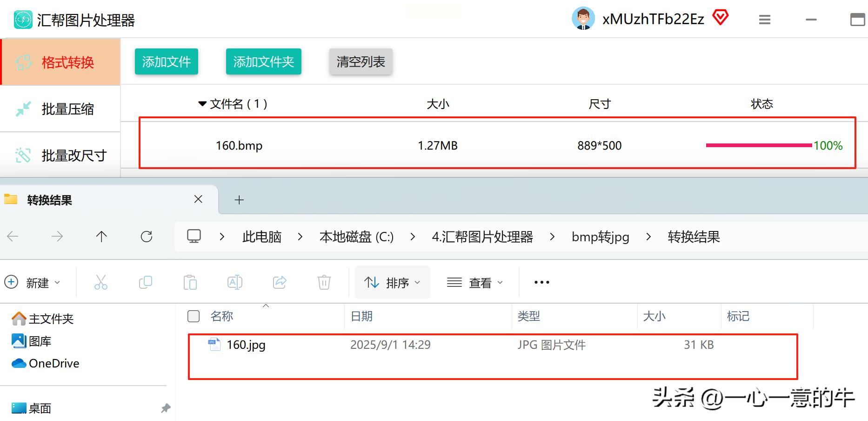
Task: Click the Copy icon
Action: pyautogui.click(x=145, y=282)
